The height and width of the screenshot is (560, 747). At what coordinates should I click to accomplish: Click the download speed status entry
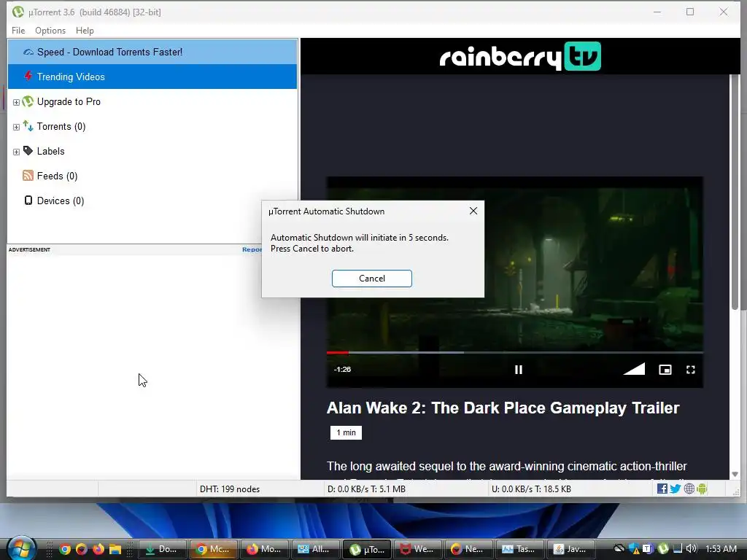point(366,489)
